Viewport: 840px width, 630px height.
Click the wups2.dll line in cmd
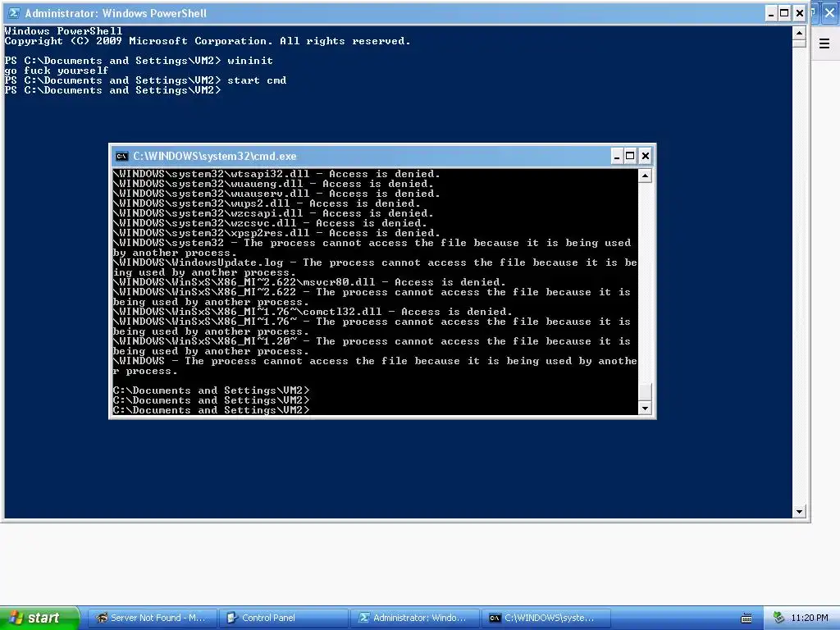pos(267,203)
